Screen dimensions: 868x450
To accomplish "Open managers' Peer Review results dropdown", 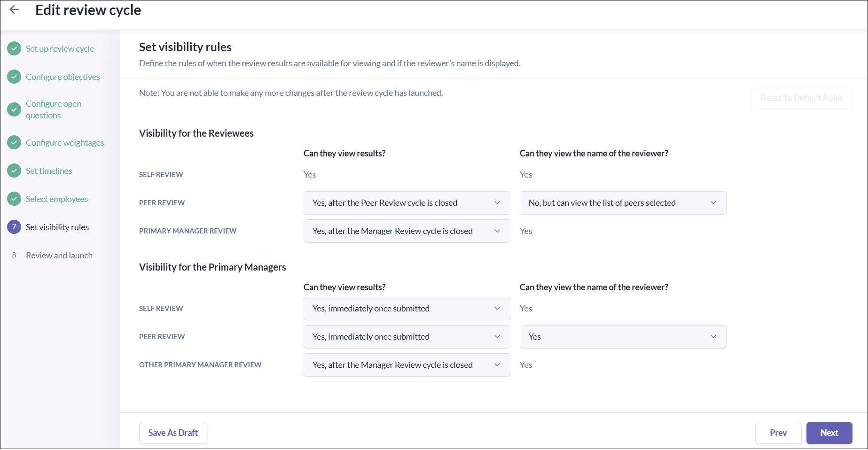I will 407,337.
